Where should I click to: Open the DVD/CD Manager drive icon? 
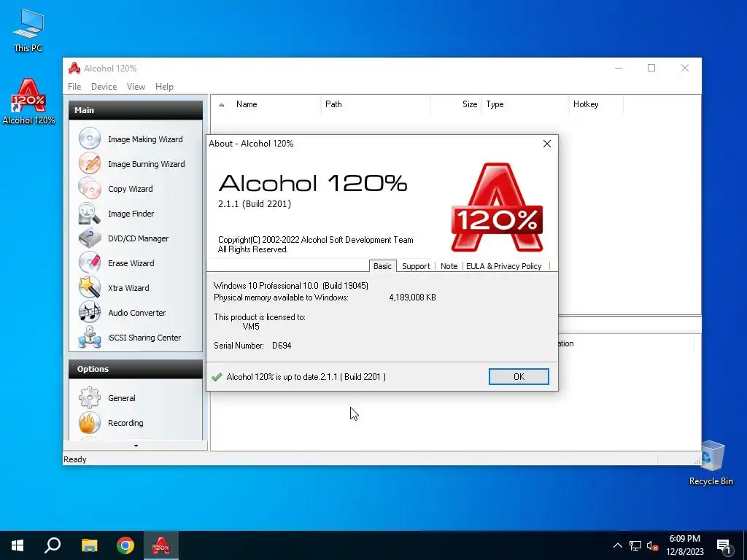90,238
